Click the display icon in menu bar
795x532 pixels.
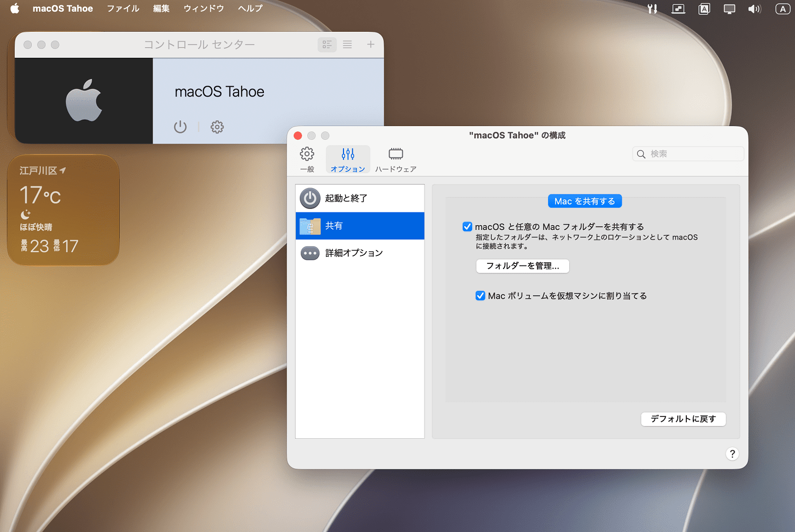click(x=729, y=9)
